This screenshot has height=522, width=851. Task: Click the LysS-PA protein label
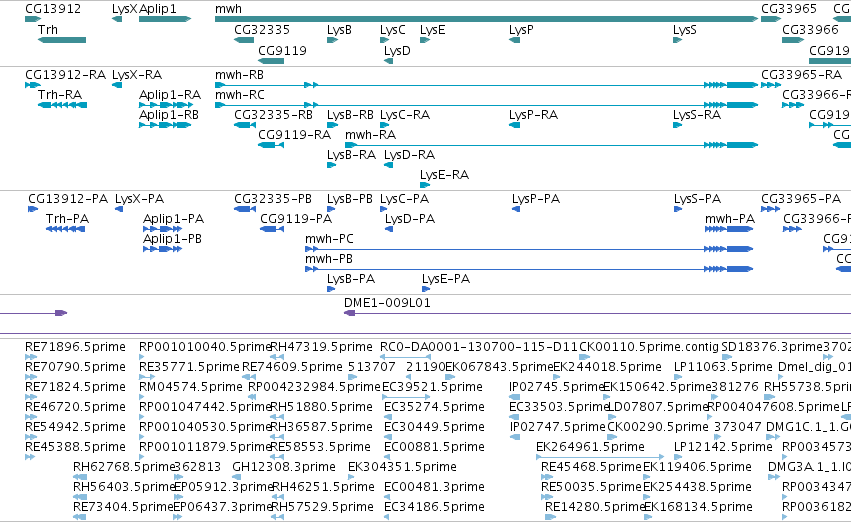(697, 199)
